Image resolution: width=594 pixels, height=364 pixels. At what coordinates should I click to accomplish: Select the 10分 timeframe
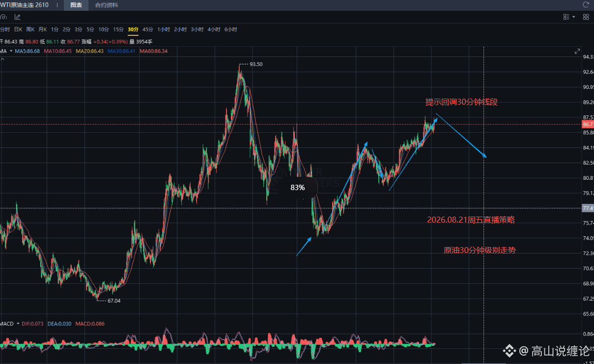pyautogui.click(x=104, y=29)
